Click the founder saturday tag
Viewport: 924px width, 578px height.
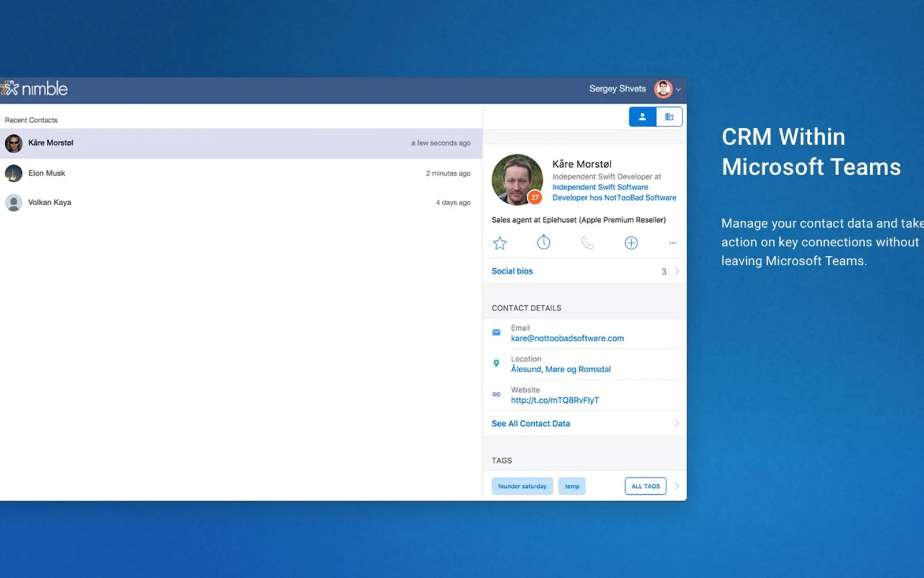click(x=522, y=486)
